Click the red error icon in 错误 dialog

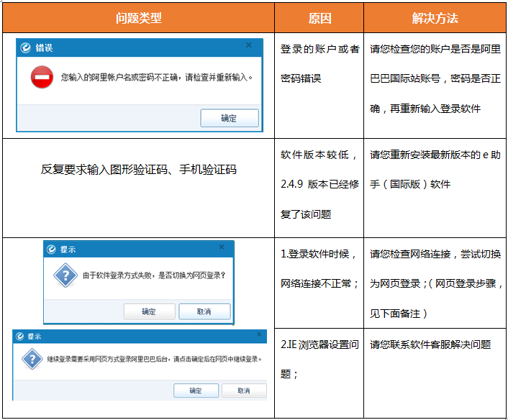(x=42, y=77)
